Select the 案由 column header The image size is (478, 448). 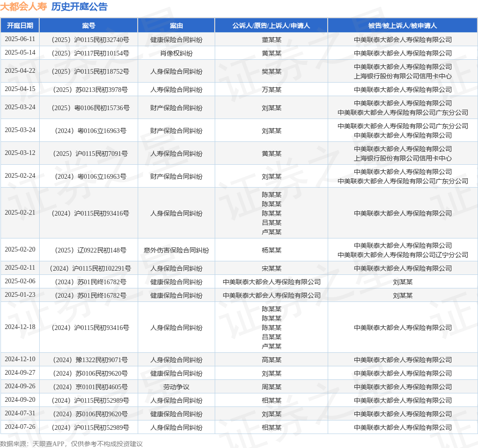(x=176, y=26)
